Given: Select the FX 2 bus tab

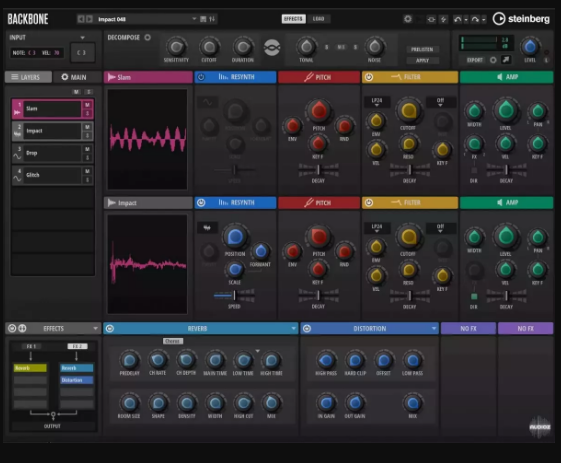Looking at the screenshot, I should pos(77,346).
